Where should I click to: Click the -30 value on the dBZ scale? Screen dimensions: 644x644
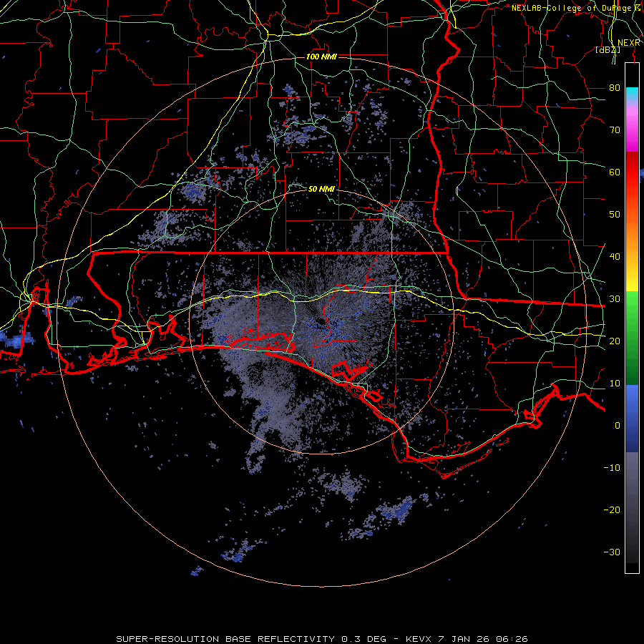tap(612, 552)
